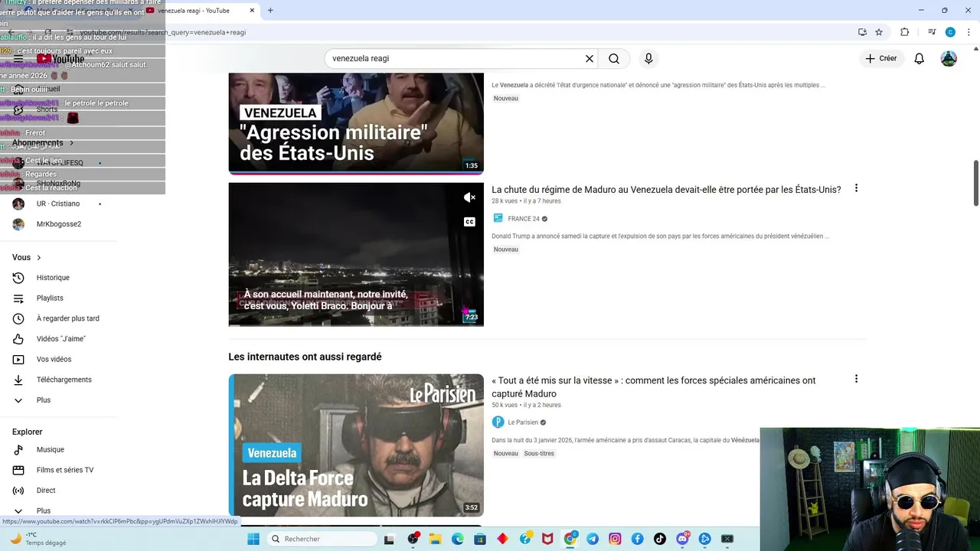Open Microsoft Edge from taskbar
Screen dimensions: 980x551
tap(458, 539)
